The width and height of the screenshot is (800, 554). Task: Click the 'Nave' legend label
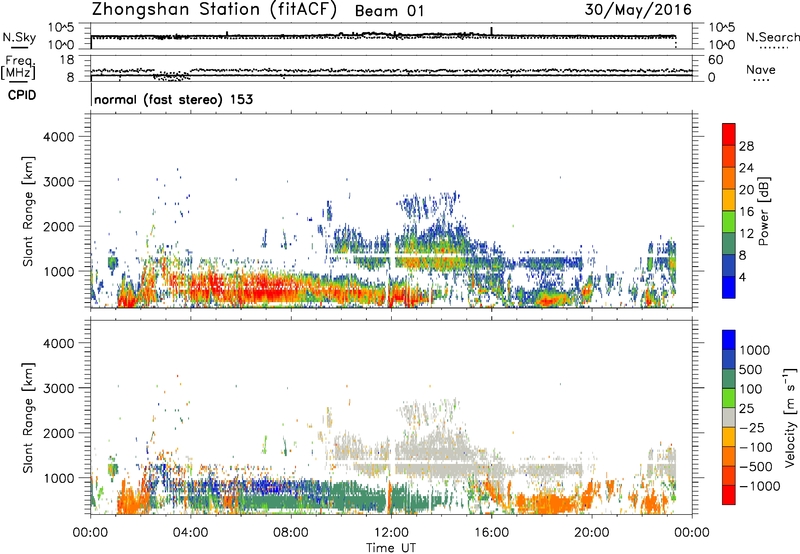(x=761, y=70)
